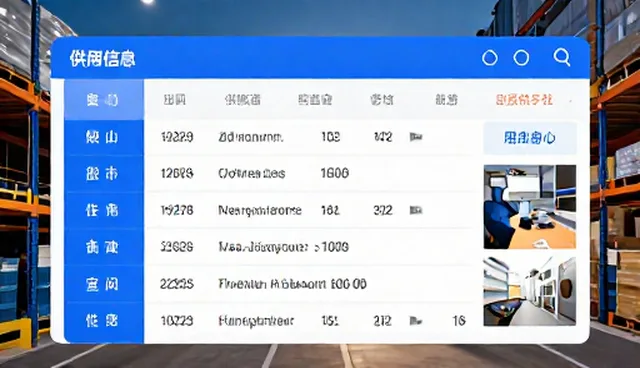Screen dimensions: 640x368
Task: Click the panel title text in blue header
Action: coord(102,58)
